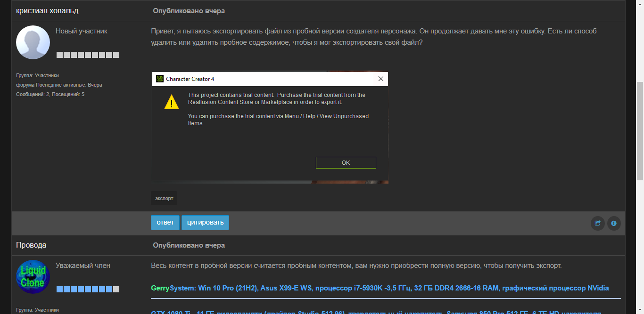Click first post 'Опубликовано вчера' timestamp

pos(189,10)
